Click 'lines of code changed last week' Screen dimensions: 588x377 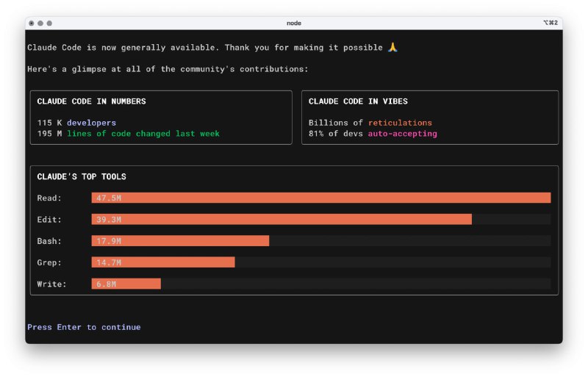(143, 134)
